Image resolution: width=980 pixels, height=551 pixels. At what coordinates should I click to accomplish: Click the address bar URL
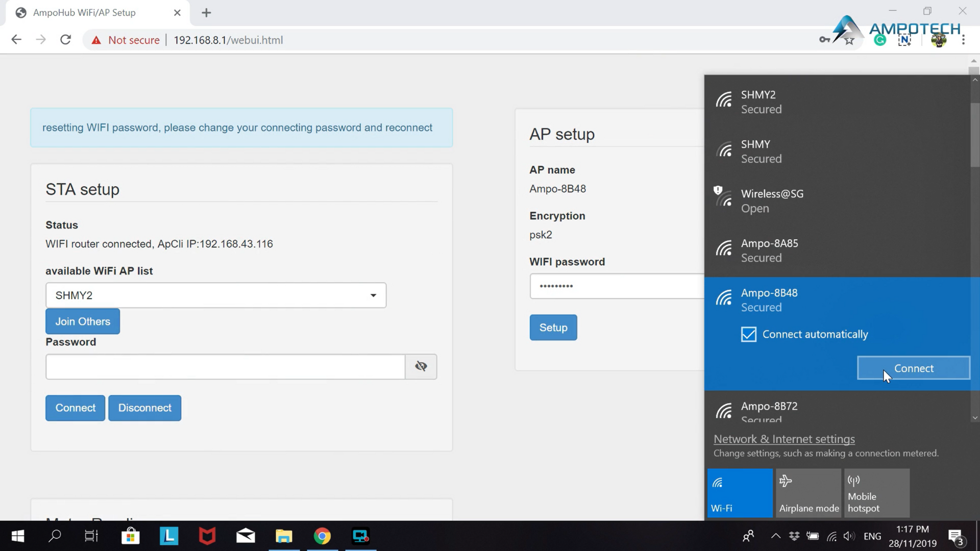pyautogui.click(x=228, y=40)
